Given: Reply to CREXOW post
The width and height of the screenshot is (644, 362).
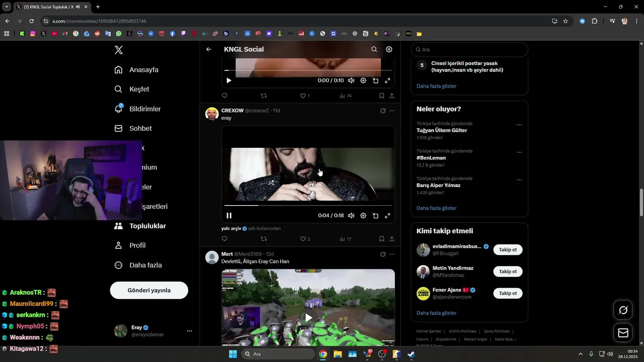Looking at the screenshot, I should point(224,239).
